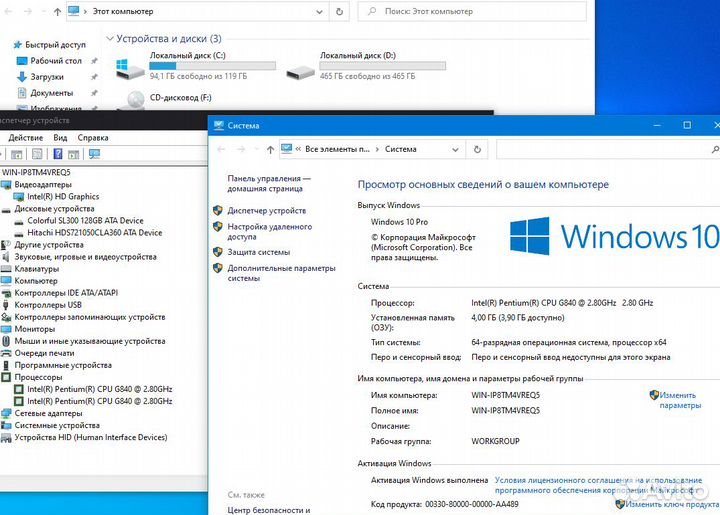Click the Рабочий стол folder icon in sidebar
The width and height of the screenshot is (720, 515).
point(22,61)
